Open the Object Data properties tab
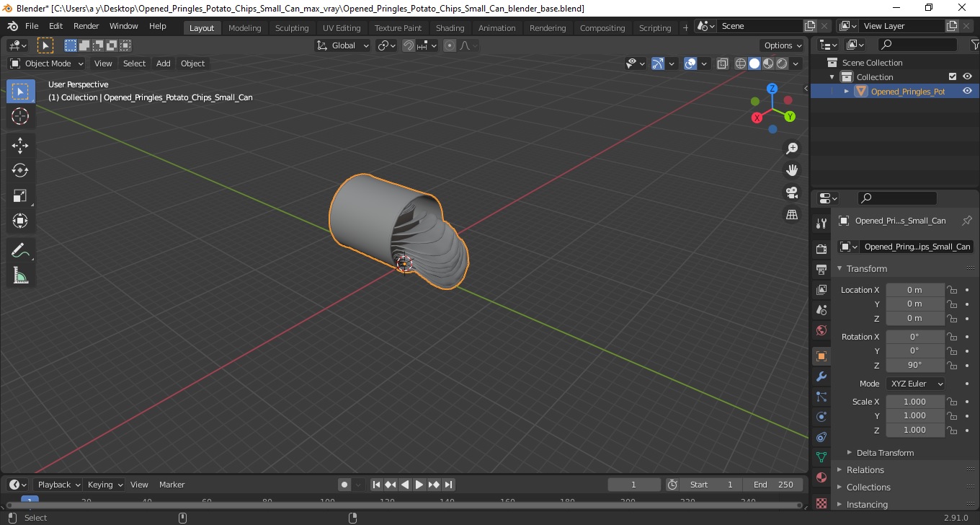Image resolution: width=980 pixels, height=525 pixels. pos(821,457)
